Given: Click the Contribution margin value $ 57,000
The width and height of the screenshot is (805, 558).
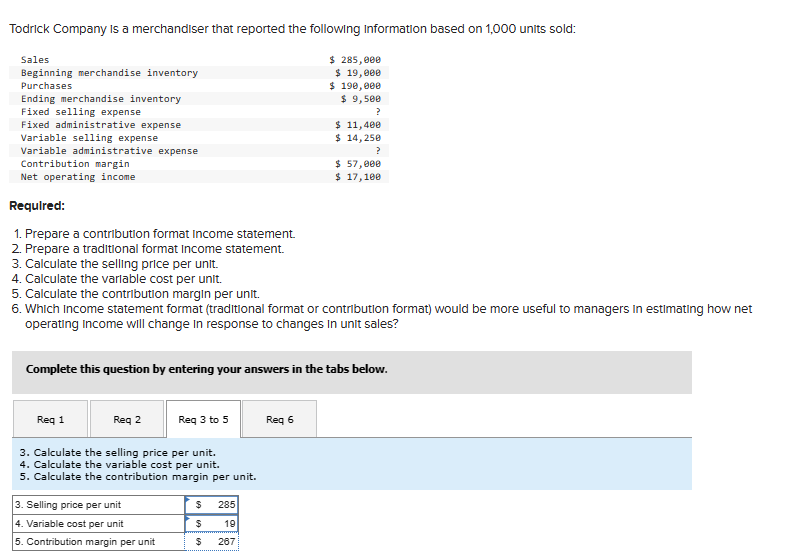Looking at the screenshot, I should pos(358,164).
